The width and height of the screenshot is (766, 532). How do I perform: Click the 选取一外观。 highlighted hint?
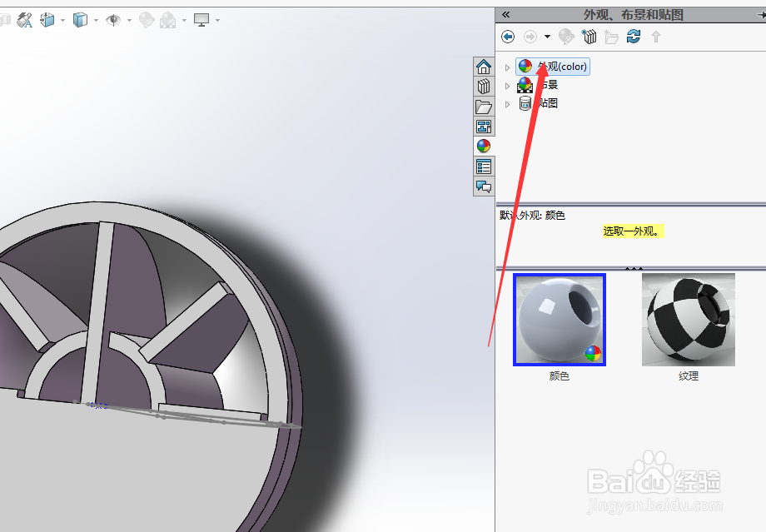(633, 231)
